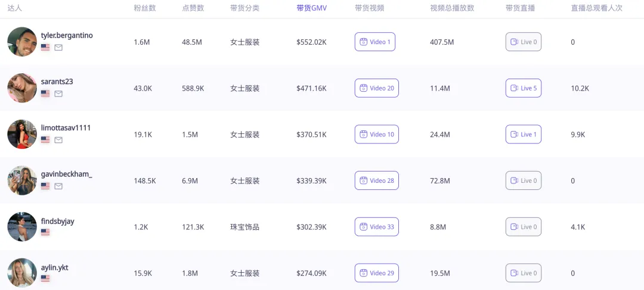Click the email icon for sarants23
The height and width of the screenshot is (290, 644).
[58, 93]
